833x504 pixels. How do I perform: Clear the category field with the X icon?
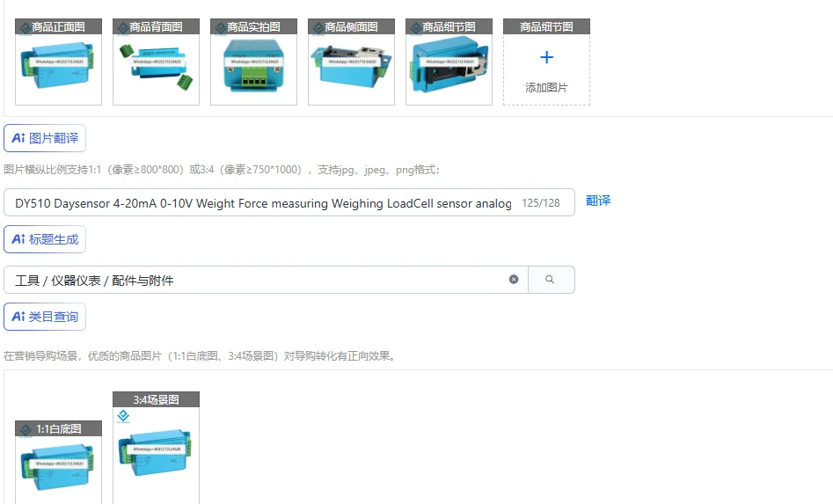click(514, 280)
